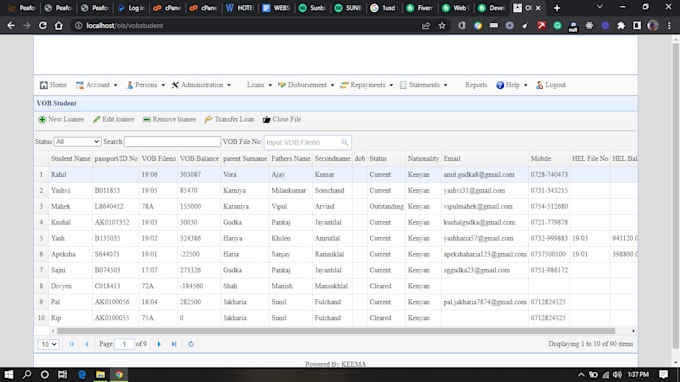This screenshot has height=382, width=680.
Task: Go to the first page of the grid
Action: pos(72,344)
